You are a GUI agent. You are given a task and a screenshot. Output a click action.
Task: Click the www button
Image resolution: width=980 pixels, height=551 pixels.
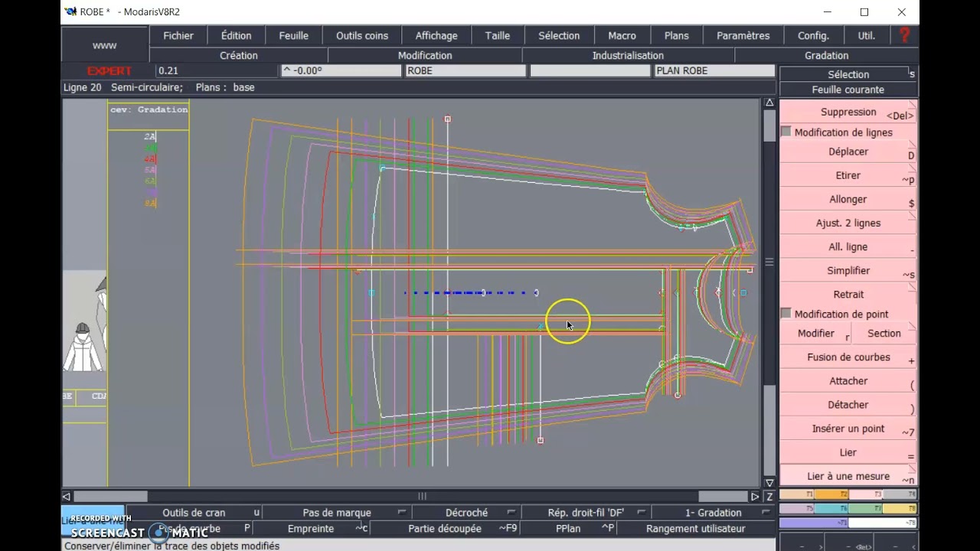point(105,45)
